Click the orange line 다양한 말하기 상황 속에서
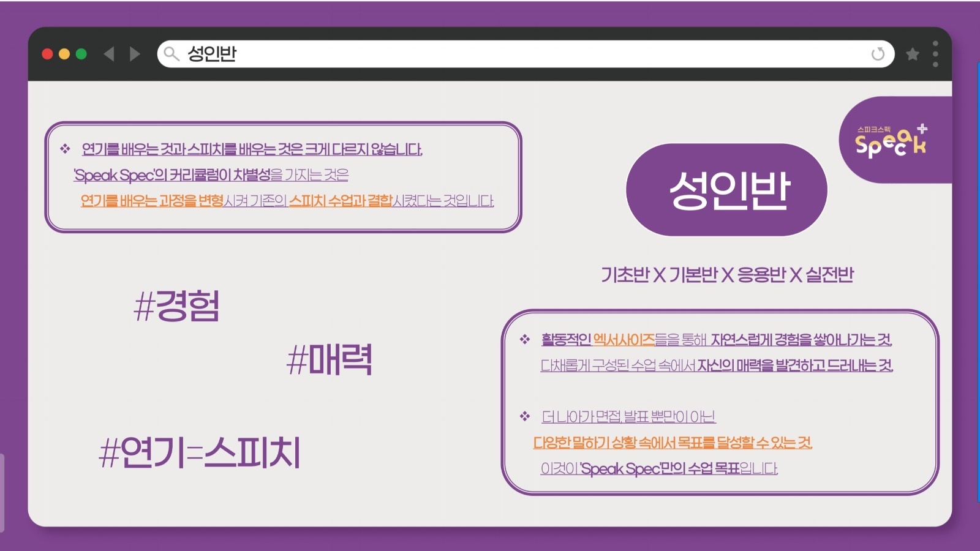The image size is (980, 551). tap(673, 443)
